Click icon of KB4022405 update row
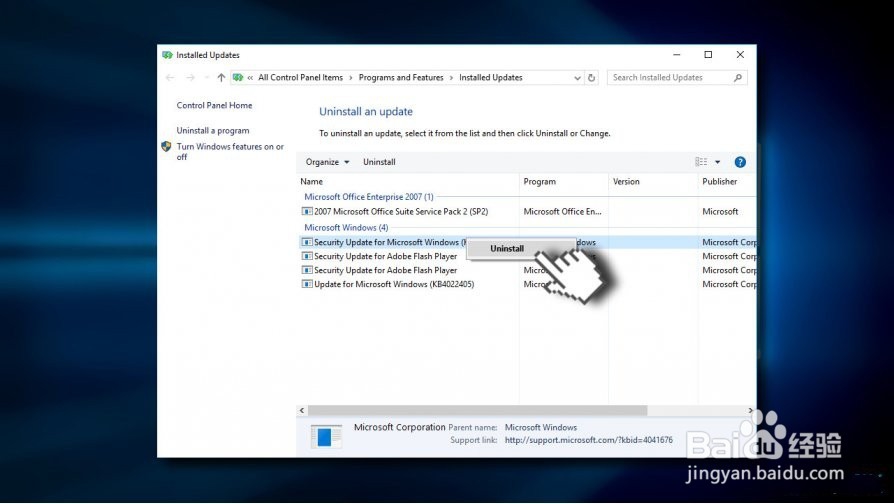 [307, 284]
